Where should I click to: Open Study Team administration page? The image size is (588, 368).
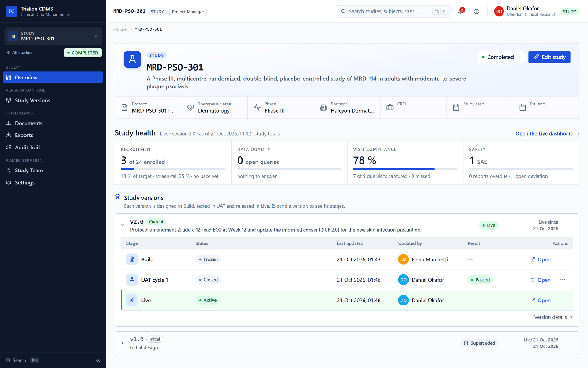click(53, 170)
